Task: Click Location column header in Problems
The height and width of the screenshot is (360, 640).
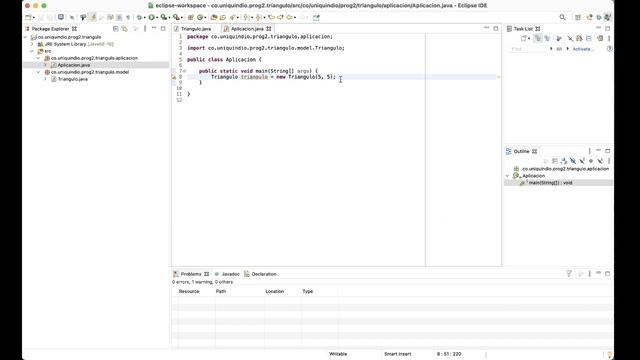Action: [275, 291]
